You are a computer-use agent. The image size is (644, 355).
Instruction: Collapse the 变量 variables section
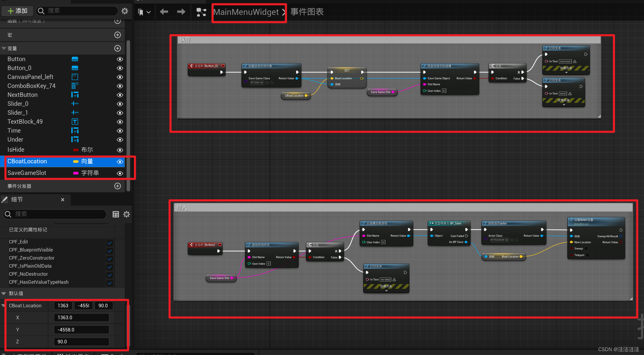coord(4,48)
